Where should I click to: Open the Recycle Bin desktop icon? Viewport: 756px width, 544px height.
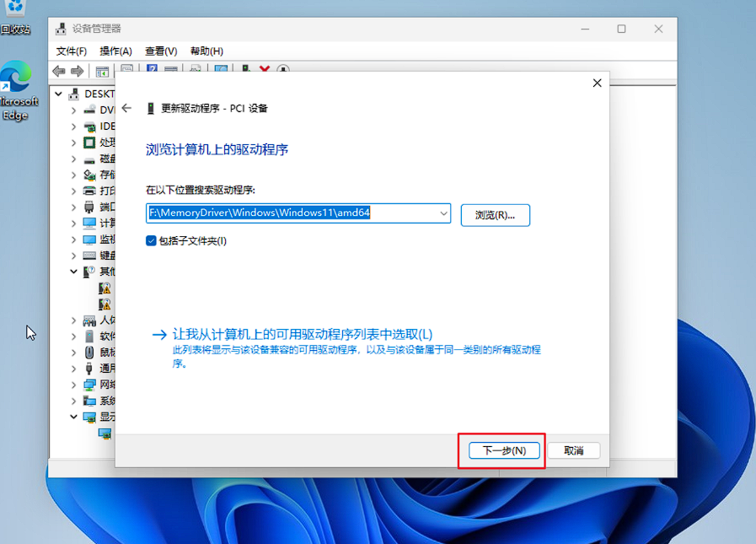pos(15,18)
